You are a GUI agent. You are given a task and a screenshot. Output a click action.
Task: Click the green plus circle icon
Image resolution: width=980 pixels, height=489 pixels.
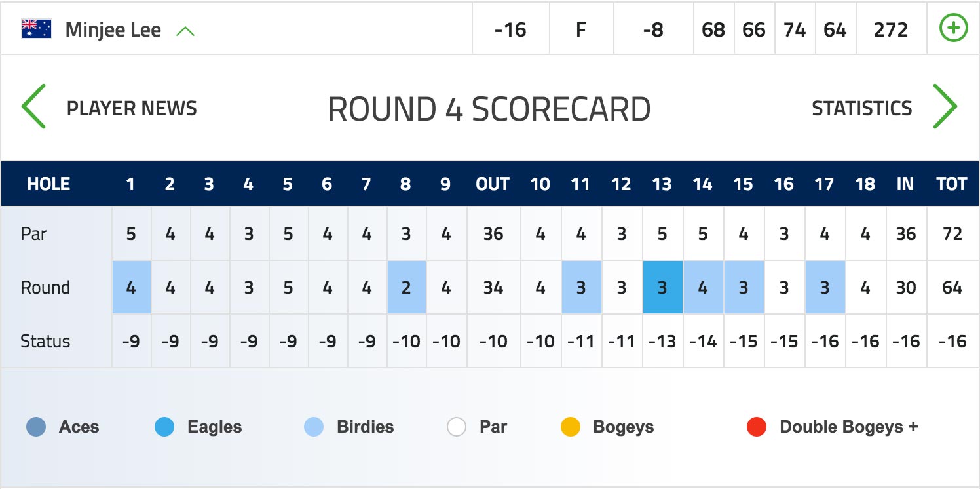953,29
